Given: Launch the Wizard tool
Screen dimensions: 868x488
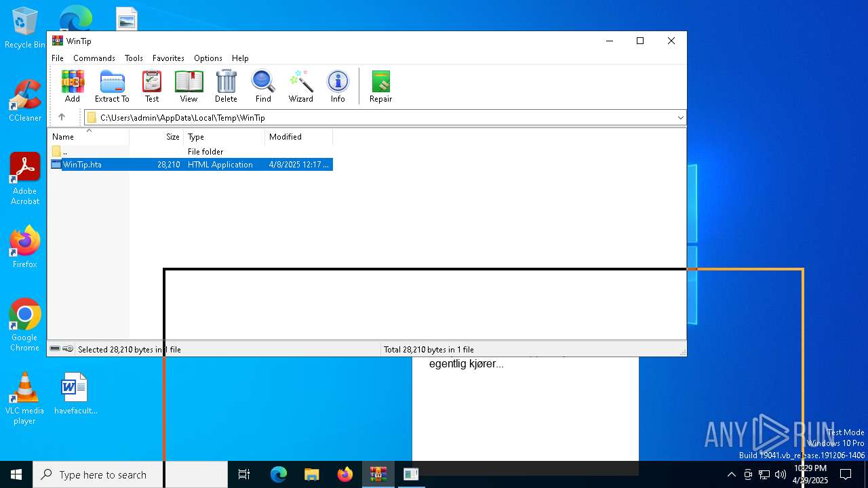Looking at the screenshot, I should [300, 86].
